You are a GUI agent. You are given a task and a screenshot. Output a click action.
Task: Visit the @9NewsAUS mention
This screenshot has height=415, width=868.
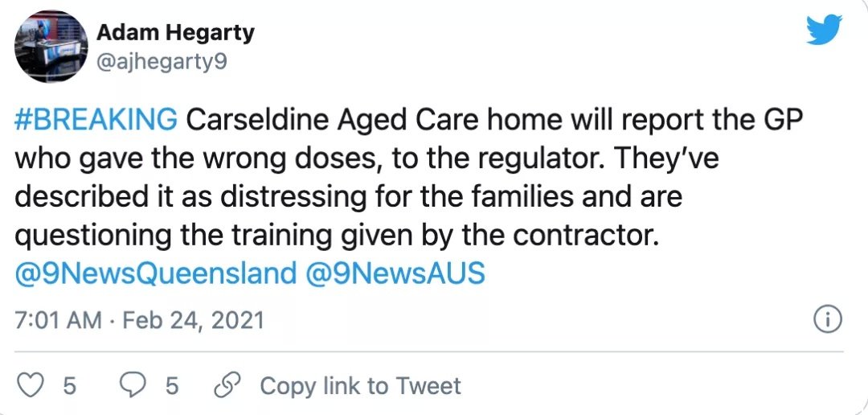click(x=395, y=273)
